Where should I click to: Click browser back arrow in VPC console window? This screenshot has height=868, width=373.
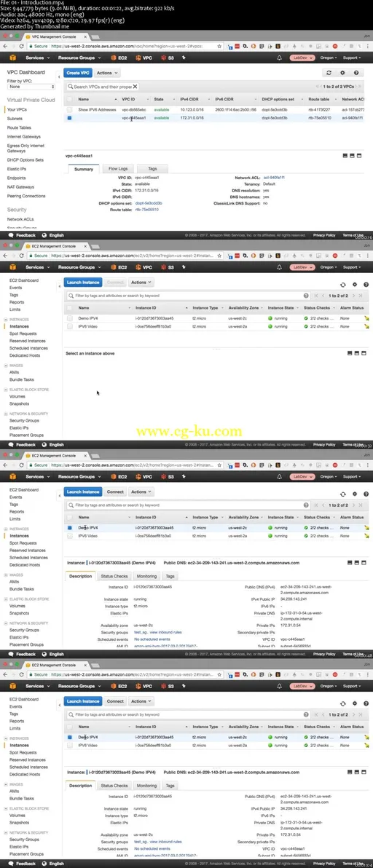[6, 47]
